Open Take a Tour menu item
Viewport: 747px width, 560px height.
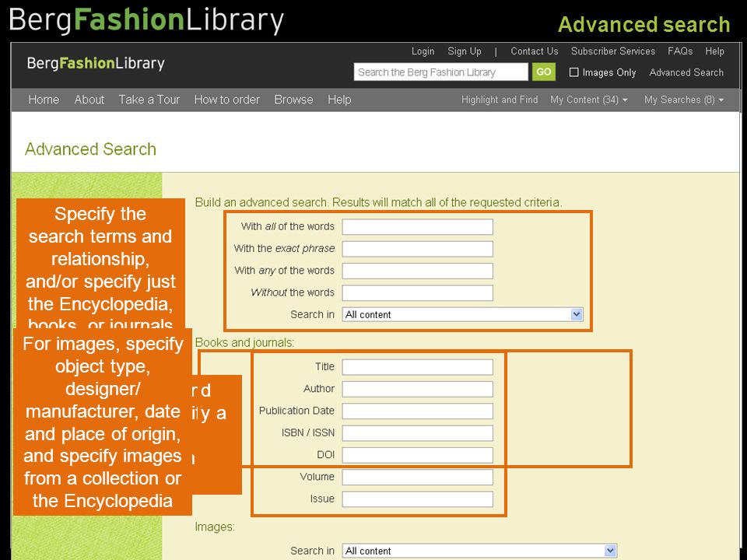tap(149, 100)
